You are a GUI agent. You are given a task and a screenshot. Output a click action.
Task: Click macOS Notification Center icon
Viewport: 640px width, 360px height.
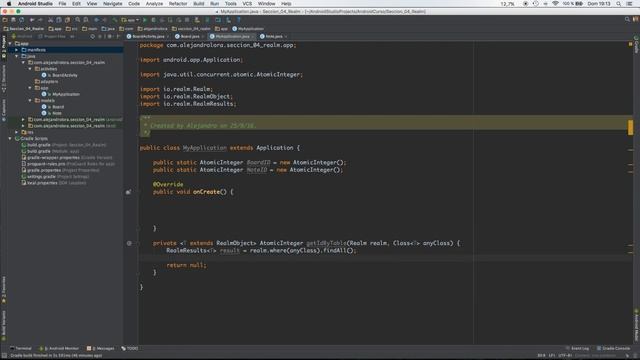click(x=629, y=4)
